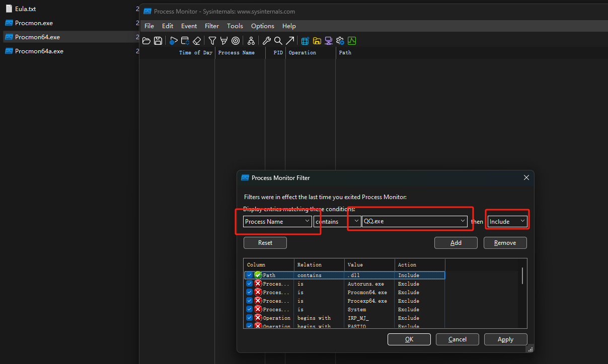This screenshot has height=364, width=608.
Task: Open the contains relation dropdown
Action: pyautogui.click(x=337, y=221)
